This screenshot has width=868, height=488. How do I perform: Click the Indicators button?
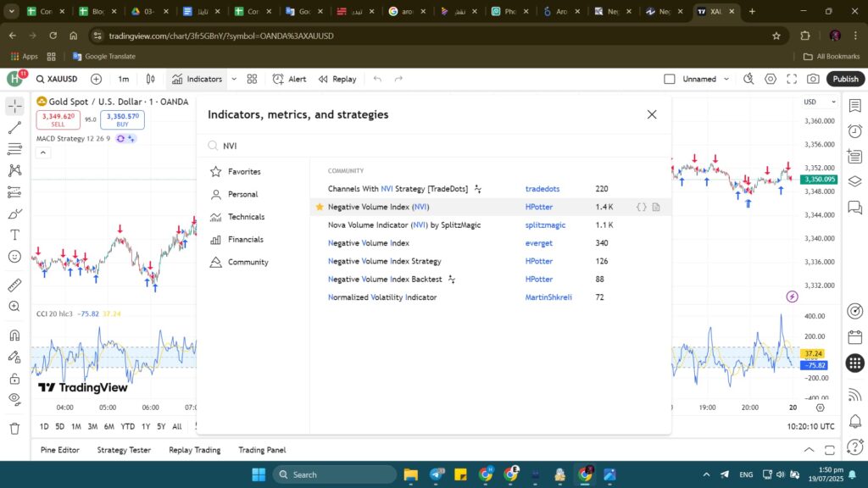click(197, 79)
